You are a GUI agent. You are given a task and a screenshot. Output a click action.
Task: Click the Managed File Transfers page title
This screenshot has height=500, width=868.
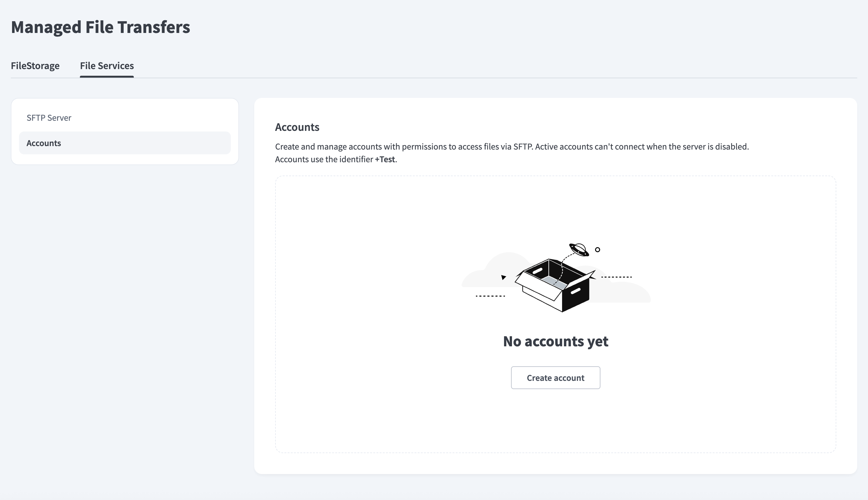coord(100,28)
